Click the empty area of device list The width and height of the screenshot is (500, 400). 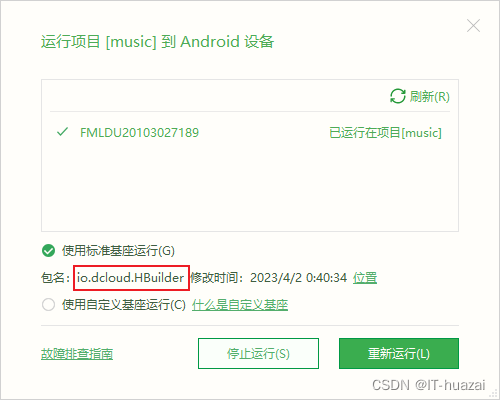pos(250,188)
